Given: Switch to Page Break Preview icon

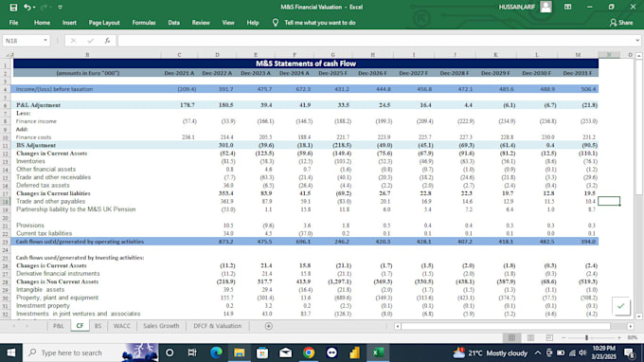Looking at the screenshot, I should [549, 337].
